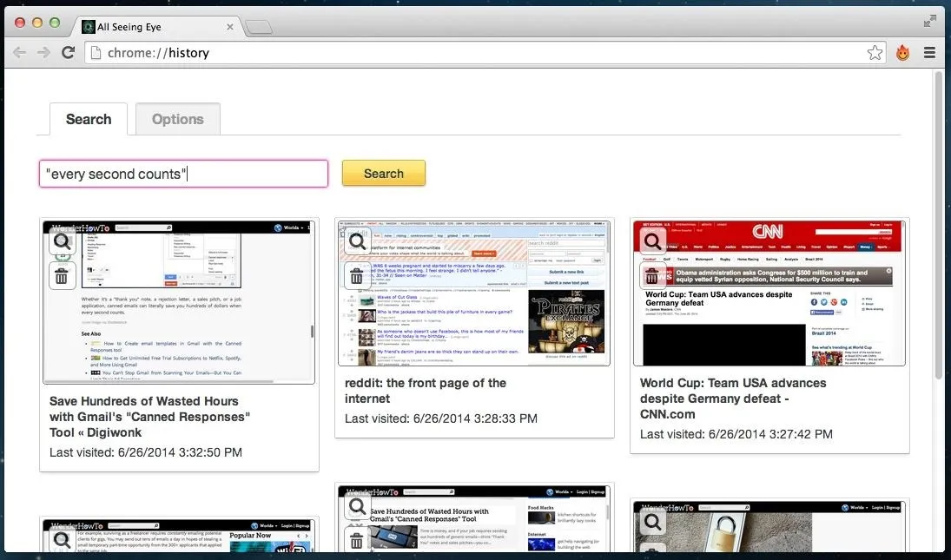Open "World Cup: Team USA advances" CNN title
951x560 pixels.
point(733,399)
